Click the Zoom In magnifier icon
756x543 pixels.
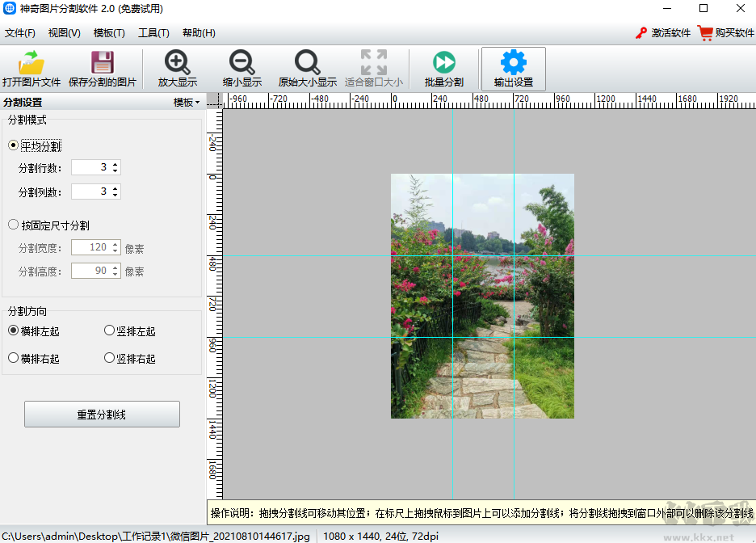pos(177,63)
